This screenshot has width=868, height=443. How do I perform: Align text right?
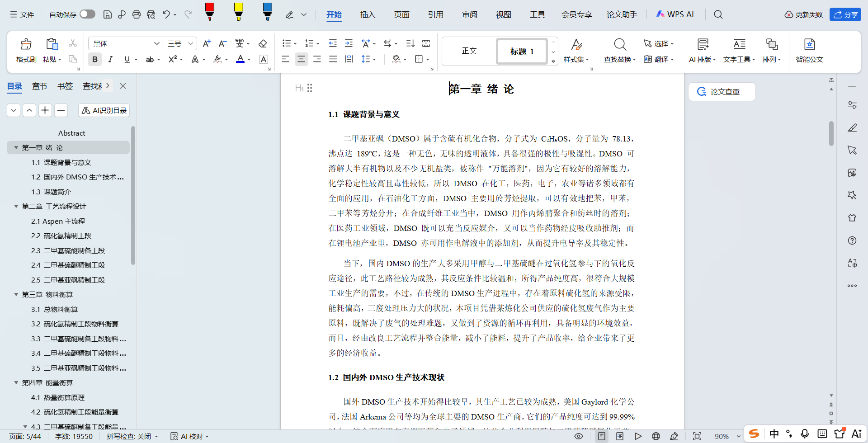pos(317,59)
